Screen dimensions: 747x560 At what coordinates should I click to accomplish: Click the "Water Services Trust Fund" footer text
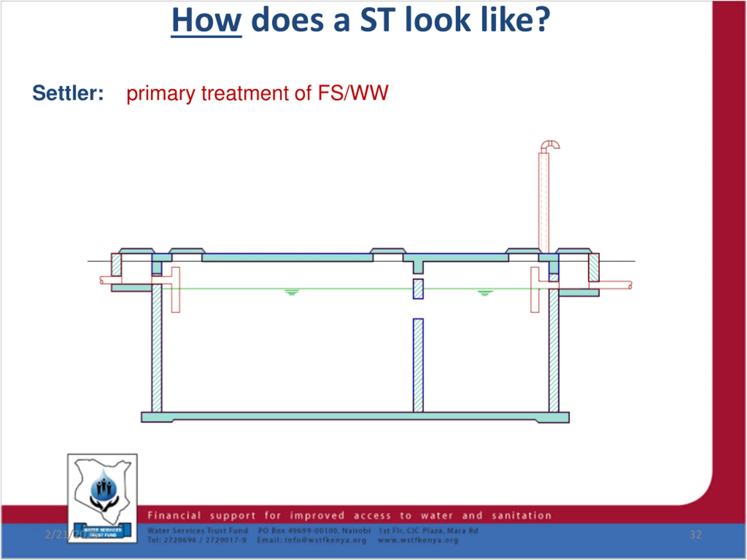pyautogui.click(x=198, y=531)
